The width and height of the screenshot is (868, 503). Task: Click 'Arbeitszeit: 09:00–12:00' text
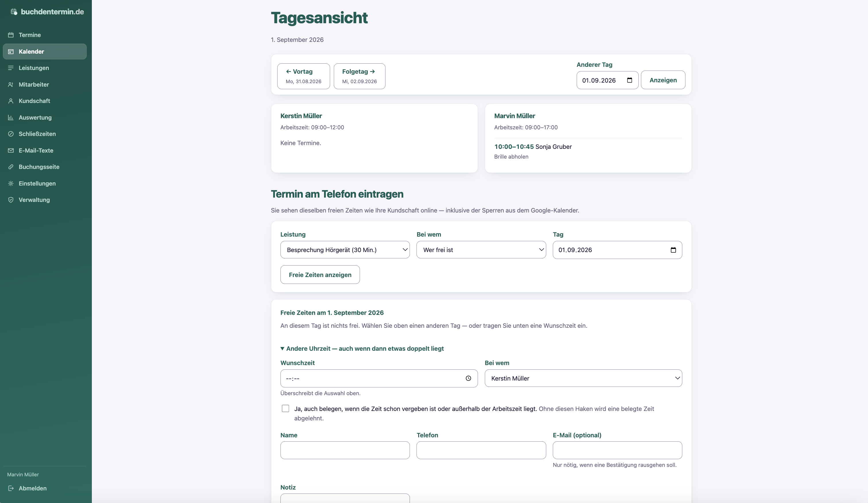pyautogui.click(x=312, y=127)
